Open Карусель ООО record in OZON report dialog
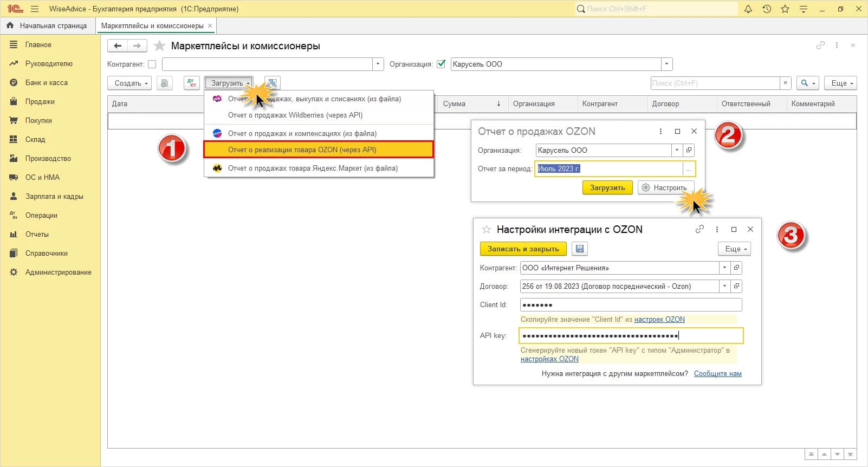 click(x=689, y=150)
